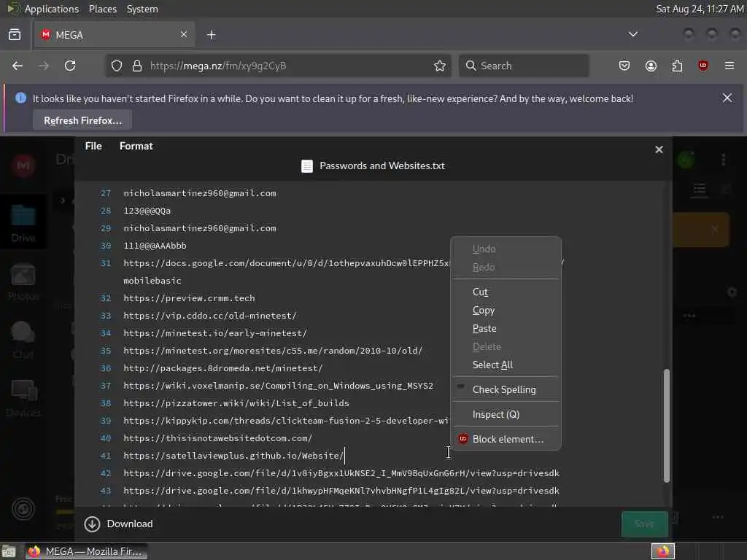The height and width of the screenshot is (560, 747).
Task: Click the Download label
Action: tap(130, 524)
